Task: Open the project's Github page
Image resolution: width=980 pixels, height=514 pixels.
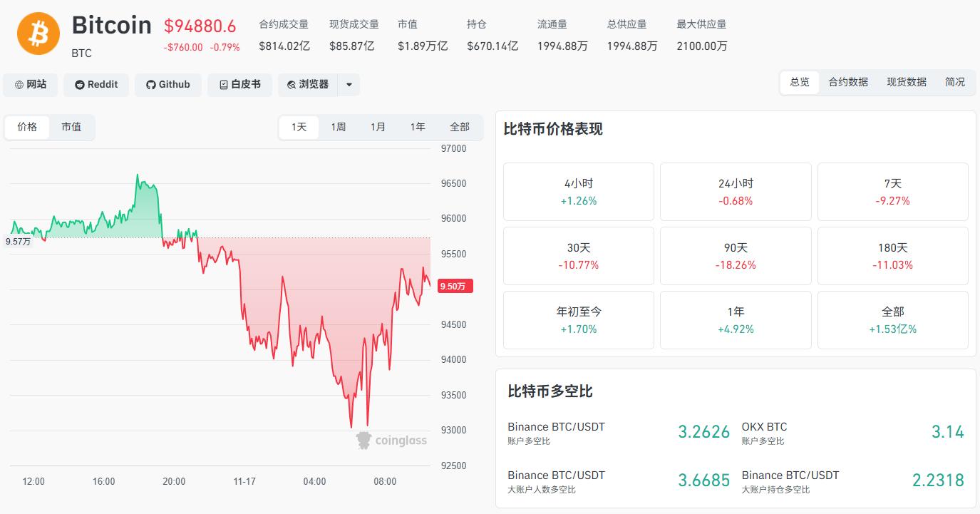Action: [168, 84]
